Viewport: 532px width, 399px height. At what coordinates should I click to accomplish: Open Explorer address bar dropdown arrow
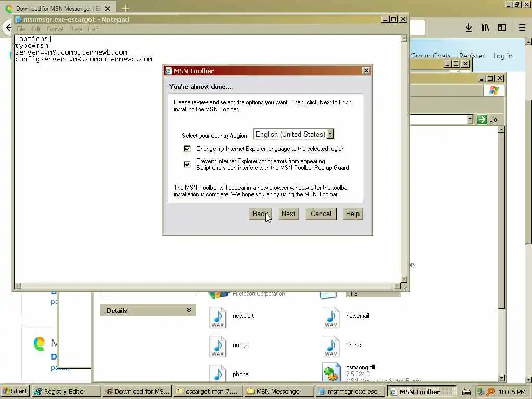point(470,119)
